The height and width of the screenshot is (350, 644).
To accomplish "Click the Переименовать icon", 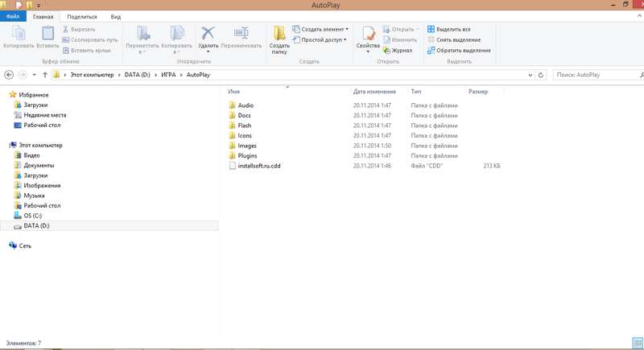I will click(241, 33).
